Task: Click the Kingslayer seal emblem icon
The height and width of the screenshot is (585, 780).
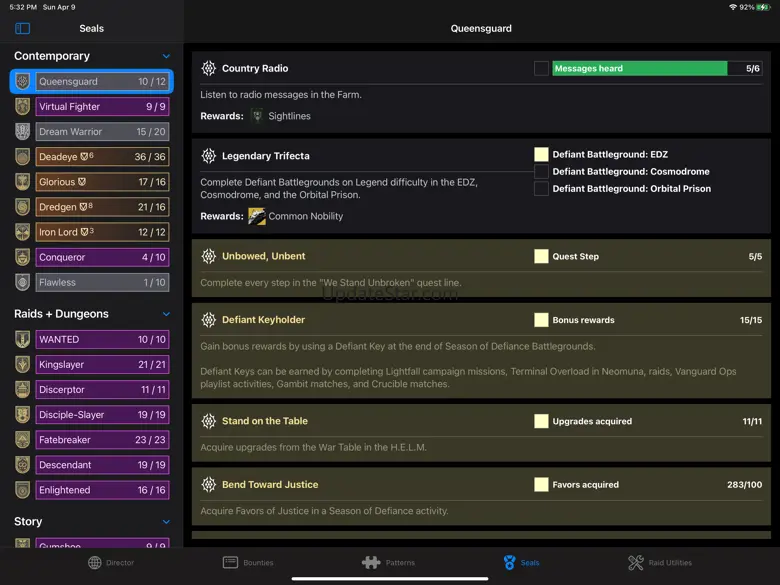Action: coord(22,364)
